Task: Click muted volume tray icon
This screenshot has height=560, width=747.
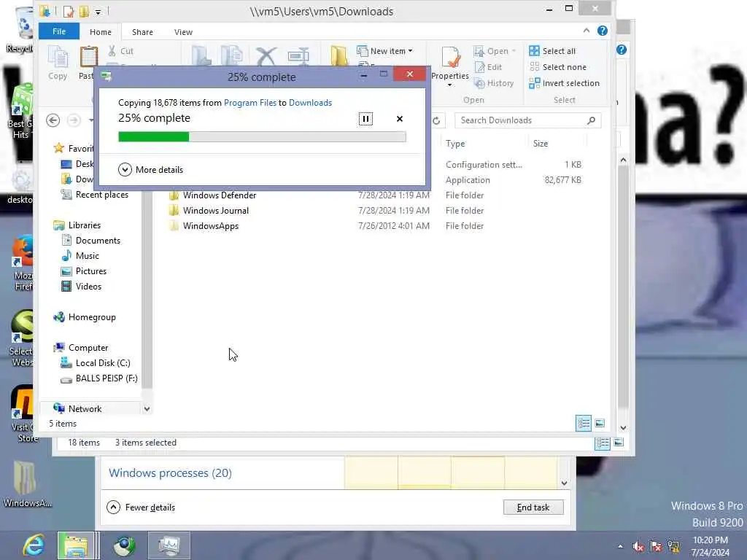Action: (x=638, y=546)
